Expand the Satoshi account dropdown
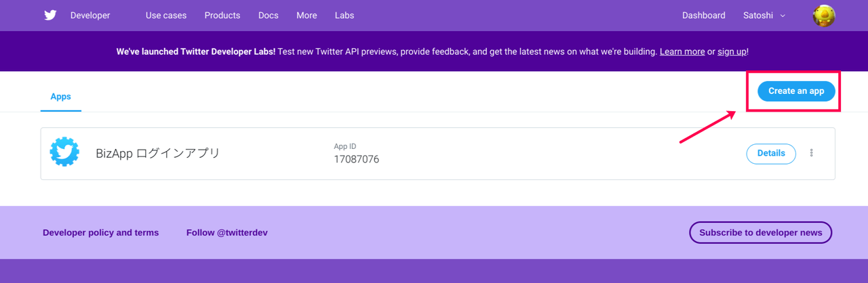This screenshot has width=868, height=283. pos(764,16)
